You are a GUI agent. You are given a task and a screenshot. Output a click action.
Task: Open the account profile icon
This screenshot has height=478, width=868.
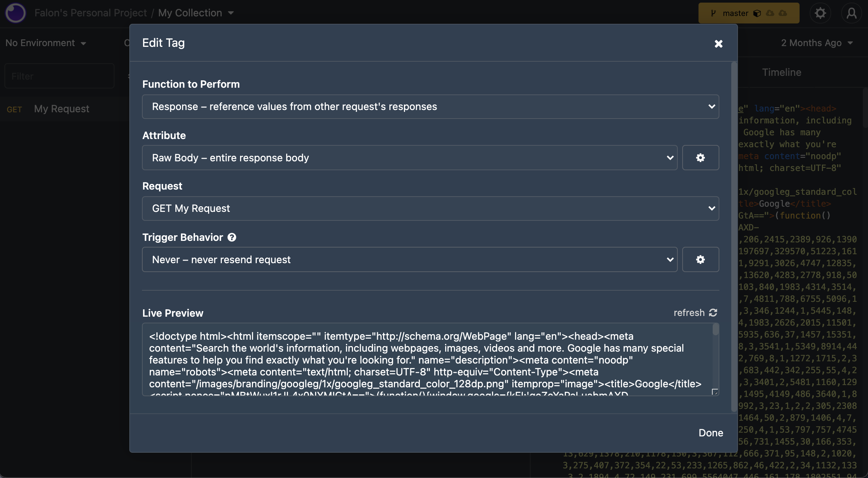[852, 13]
